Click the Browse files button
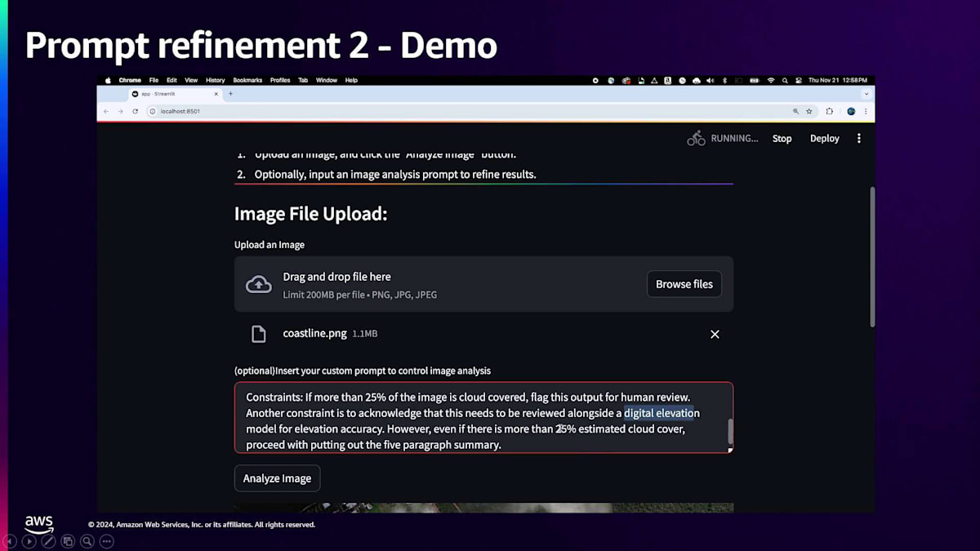This screenshot has width=980, height=551. [684, 284]
